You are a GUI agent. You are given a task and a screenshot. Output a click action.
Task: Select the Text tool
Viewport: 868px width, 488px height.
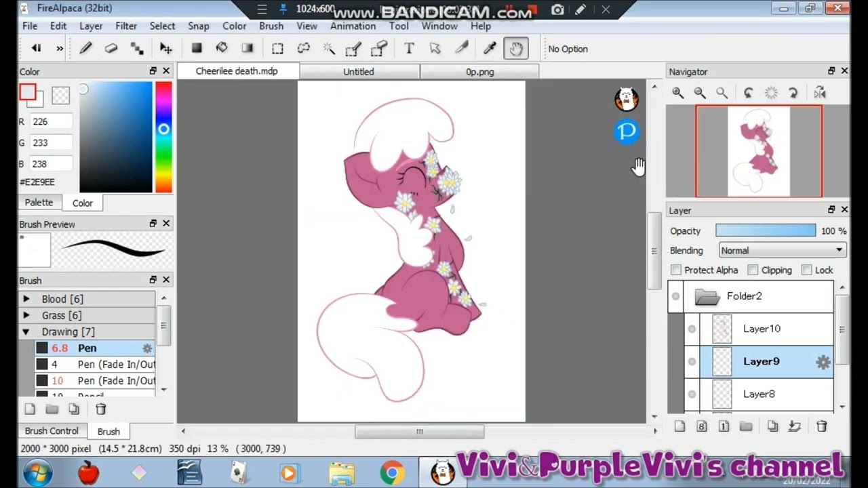409,48
